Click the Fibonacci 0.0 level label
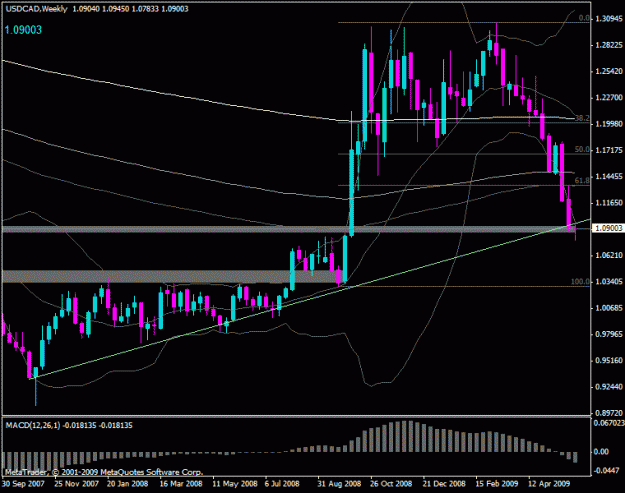The height and width of the screenshot is (493, 625). coord(584,18)
